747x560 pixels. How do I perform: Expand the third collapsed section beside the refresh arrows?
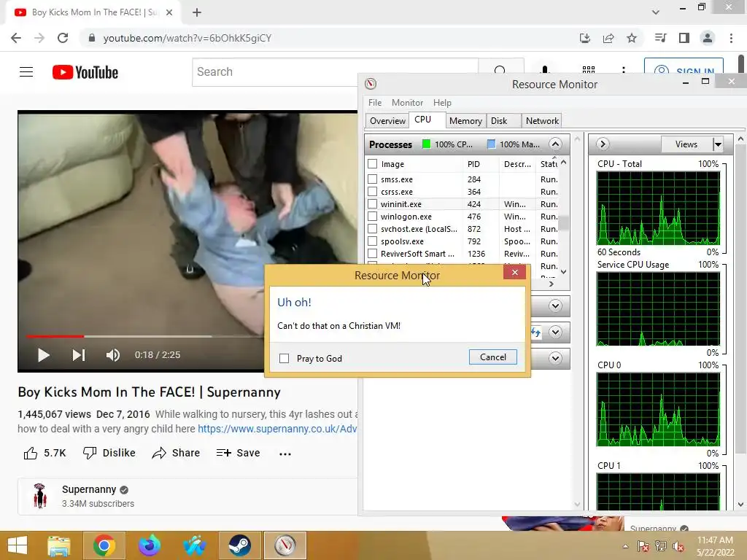(555, 332)
